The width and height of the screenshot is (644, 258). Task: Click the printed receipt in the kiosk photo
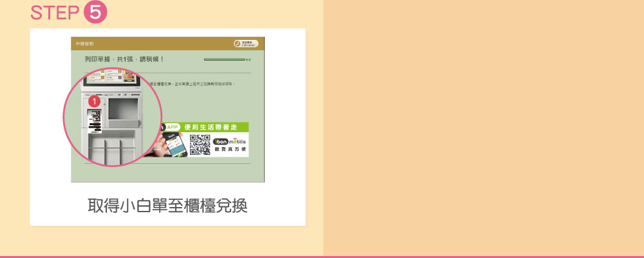(x=95, y=121)
